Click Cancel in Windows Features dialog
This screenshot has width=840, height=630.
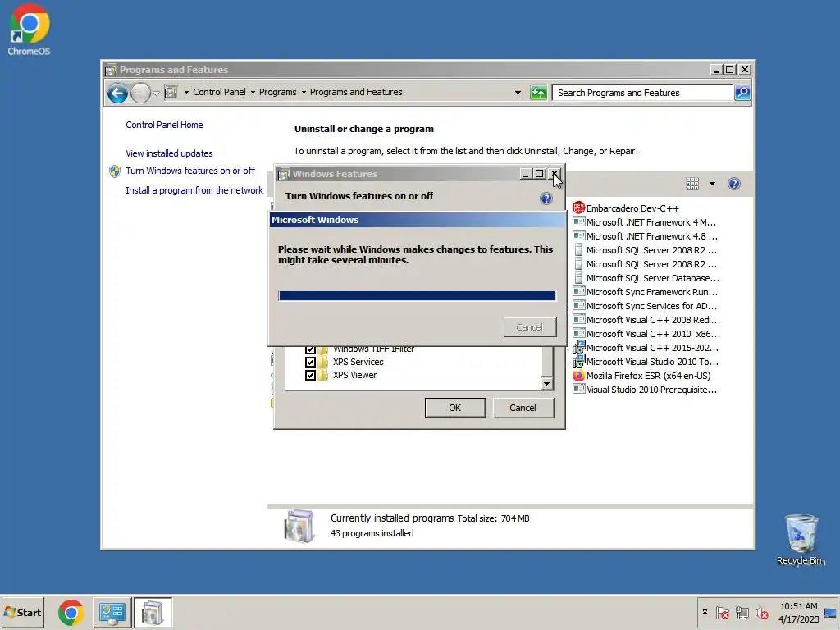[523, 408]
